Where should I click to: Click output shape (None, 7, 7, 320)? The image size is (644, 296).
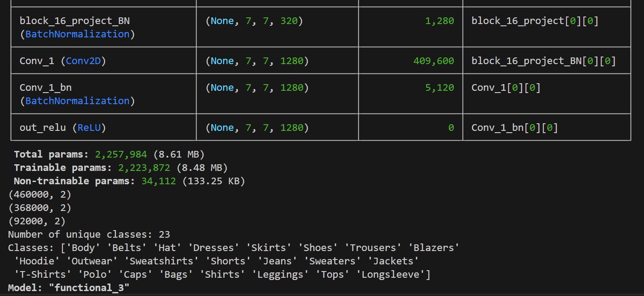click(x=254, y=20)
